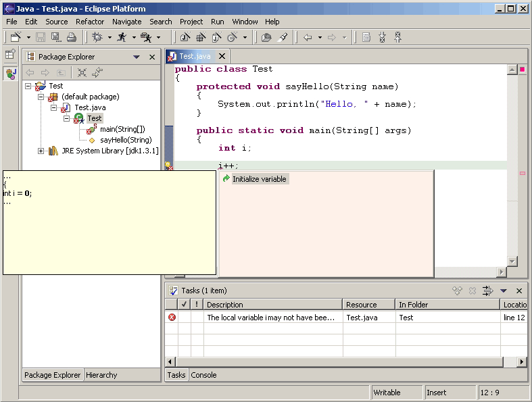This screenshot has width=532, height=402.
Task: Open the Navigate menu
Action: (127, 22)
